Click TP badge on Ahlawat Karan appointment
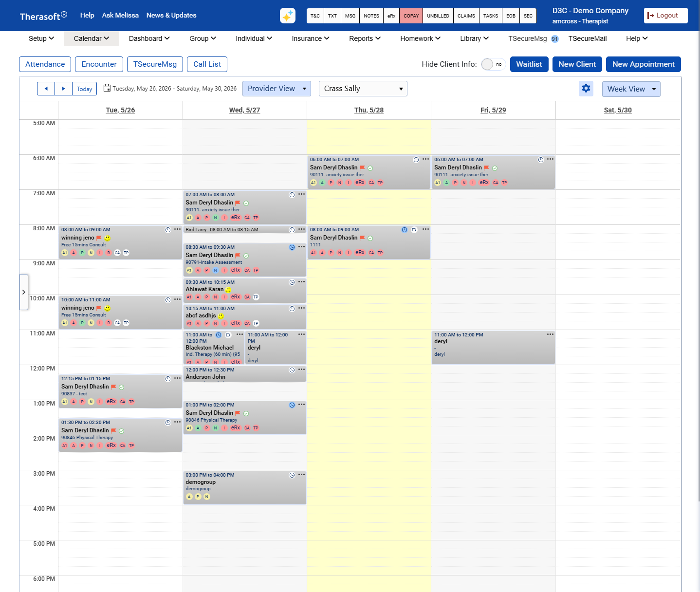The width and height of the screenshot is (700, 592). (256, 297)
